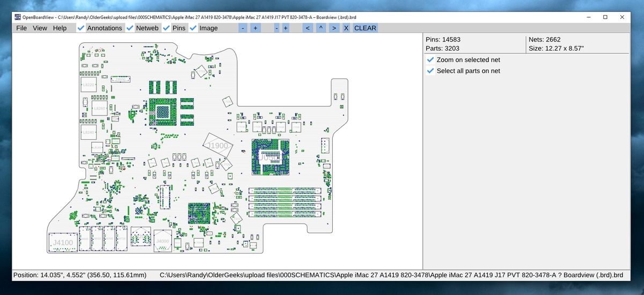Click the first plus button left of the gap

pyautogui.click(x=255, y=28)
